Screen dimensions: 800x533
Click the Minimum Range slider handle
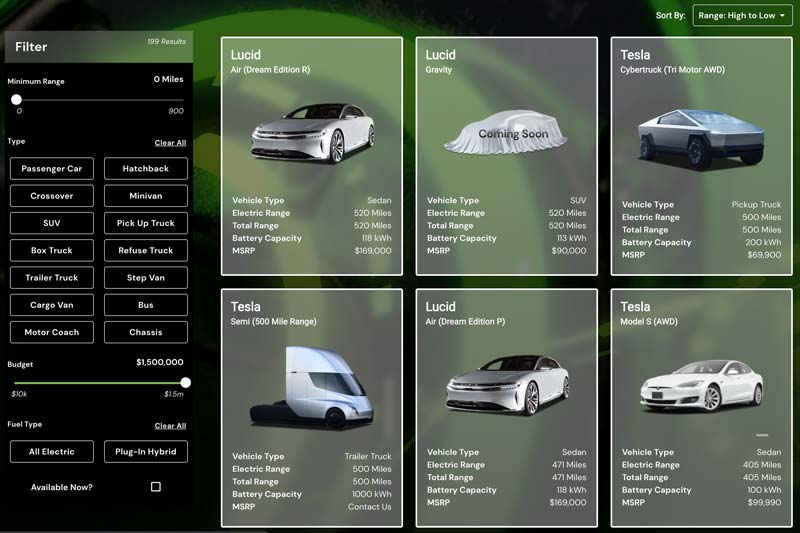point(16,99)
